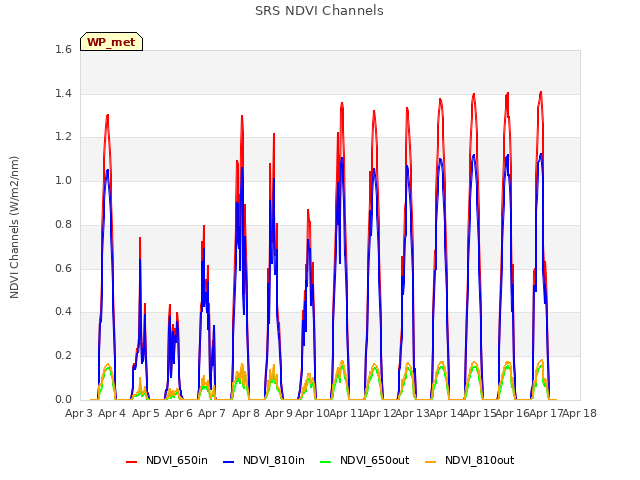640x480 pixels.
Task: Click the WP_met annotation label
Action: point(111,42)
